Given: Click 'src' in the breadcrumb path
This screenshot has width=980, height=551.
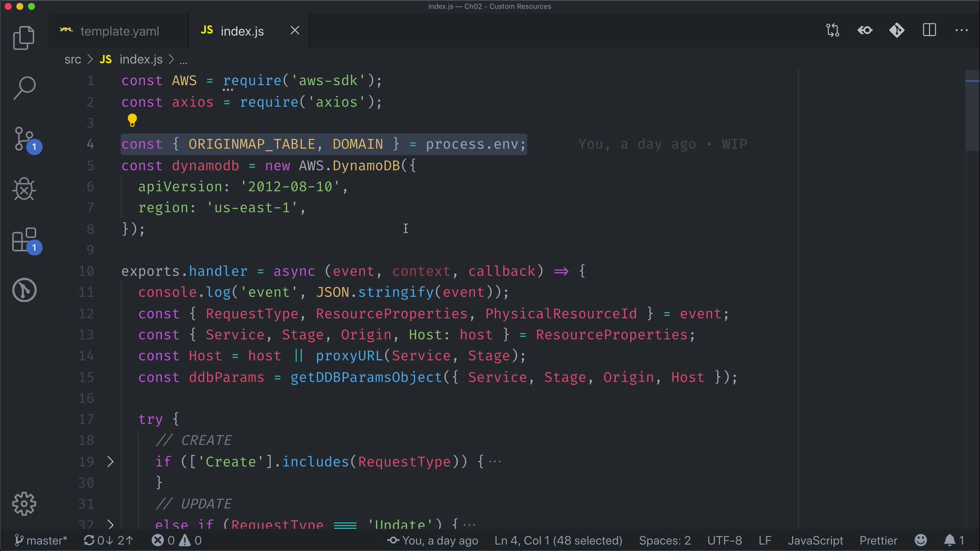Looking at the screenshot, I should (x=72, y=60).
